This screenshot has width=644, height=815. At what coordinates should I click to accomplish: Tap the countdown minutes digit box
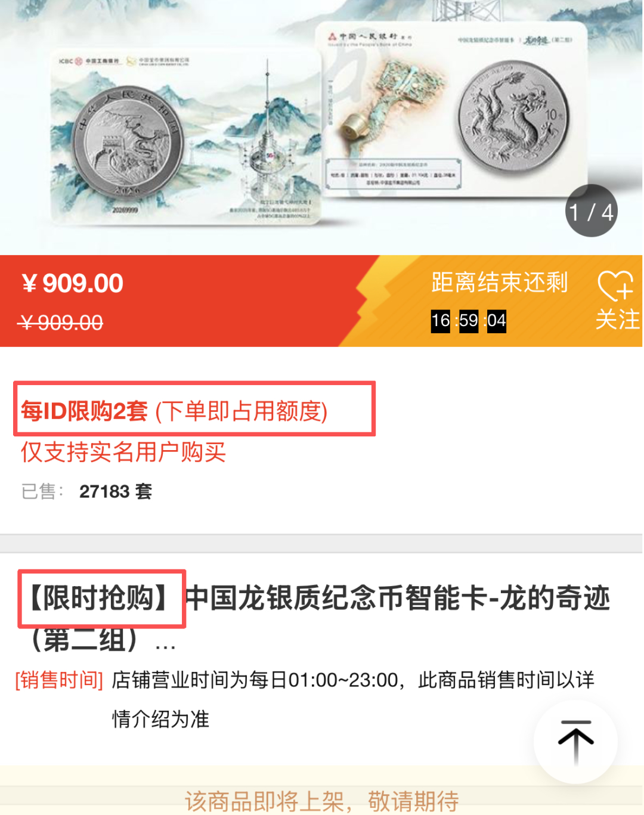pyautogui.click(x=469, y=321)
